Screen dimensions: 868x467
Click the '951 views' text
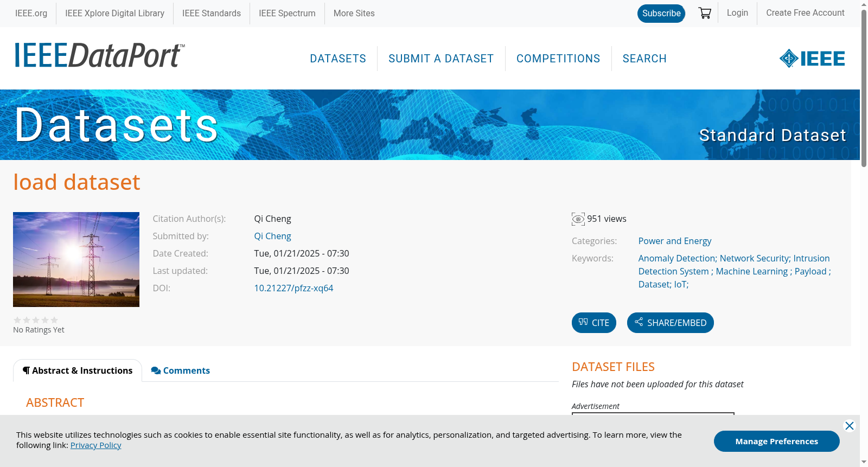click(607, 219)
